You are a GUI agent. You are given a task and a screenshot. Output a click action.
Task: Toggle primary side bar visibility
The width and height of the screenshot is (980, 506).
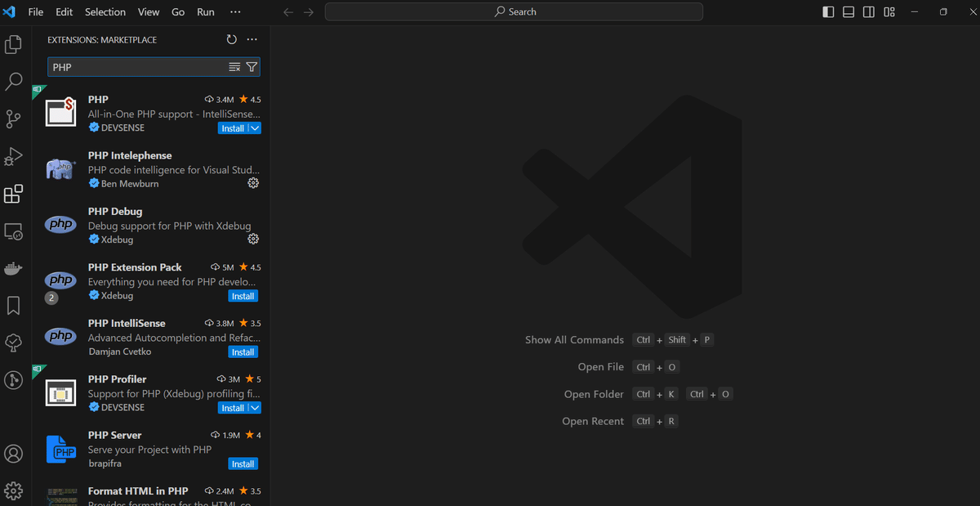click(x=828, y=12)
